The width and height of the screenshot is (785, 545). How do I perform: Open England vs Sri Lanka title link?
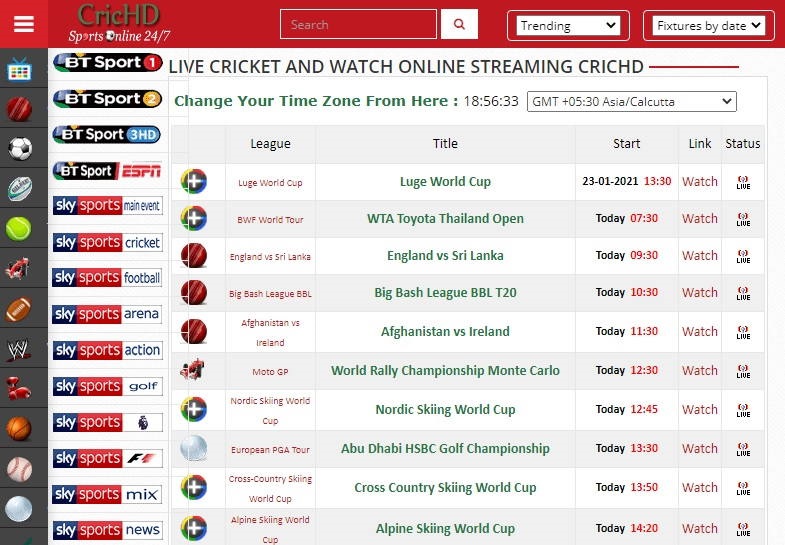(x=445, y=255)
